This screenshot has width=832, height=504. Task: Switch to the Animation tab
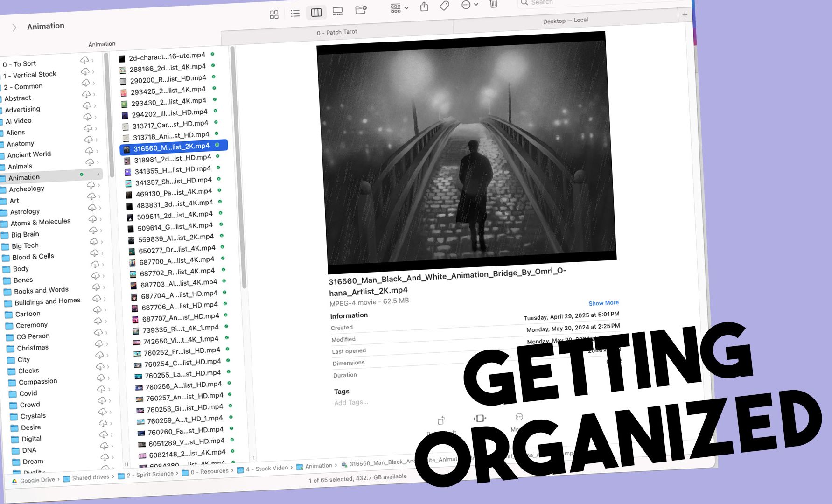[102, 44]
